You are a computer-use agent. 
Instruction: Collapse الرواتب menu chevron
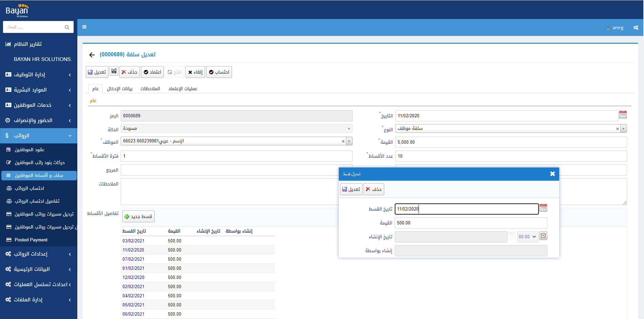click(x=70, y=136)
